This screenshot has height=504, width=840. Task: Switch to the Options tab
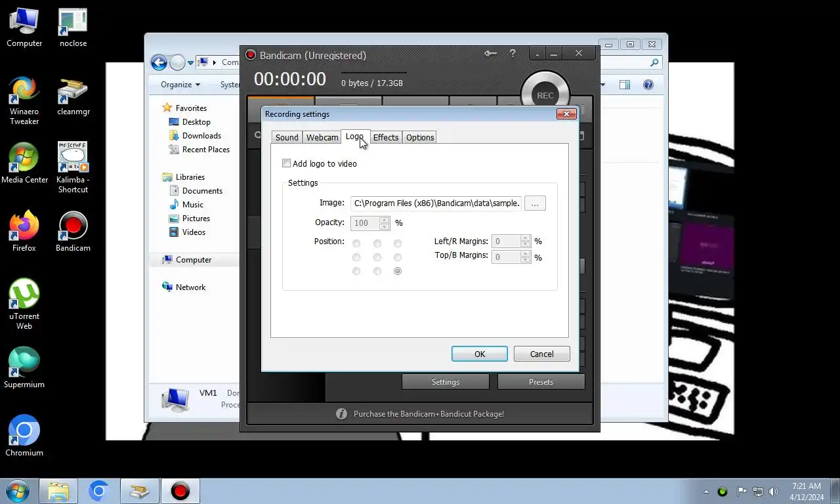[420, 137]
